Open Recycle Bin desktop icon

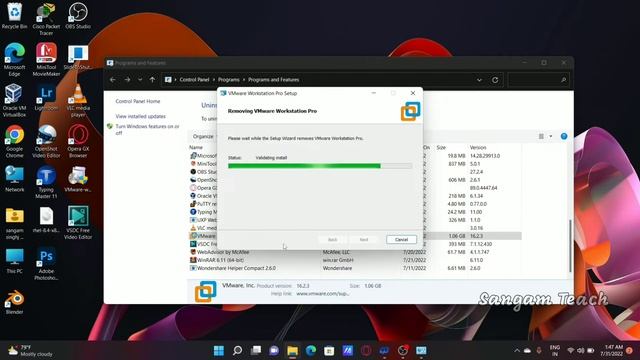pos(14,16)
